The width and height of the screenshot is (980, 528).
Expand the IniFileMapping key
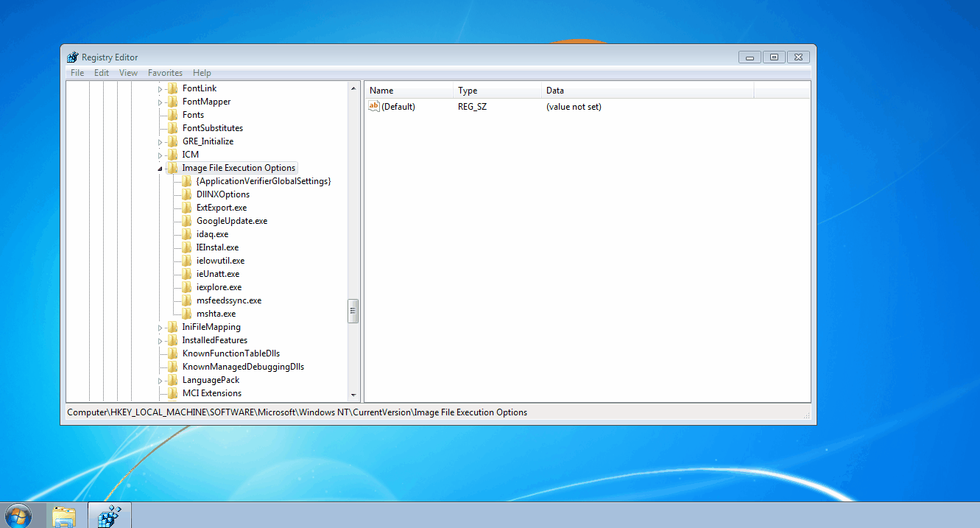(x=161, y=328)
